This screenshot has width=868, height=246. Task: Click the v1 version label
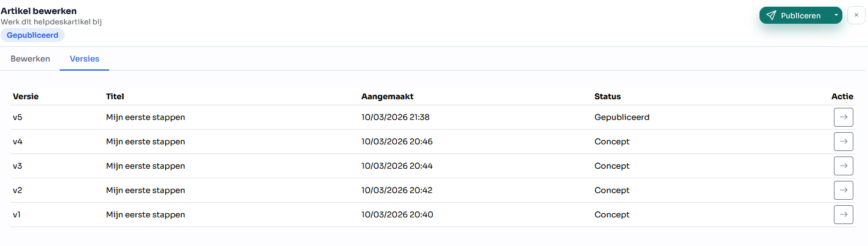(18, 214)
